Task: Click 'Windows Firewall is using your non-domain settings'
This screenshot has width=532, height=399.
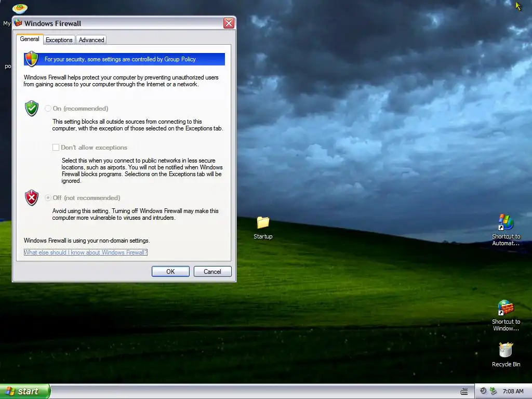Action: 87,241
